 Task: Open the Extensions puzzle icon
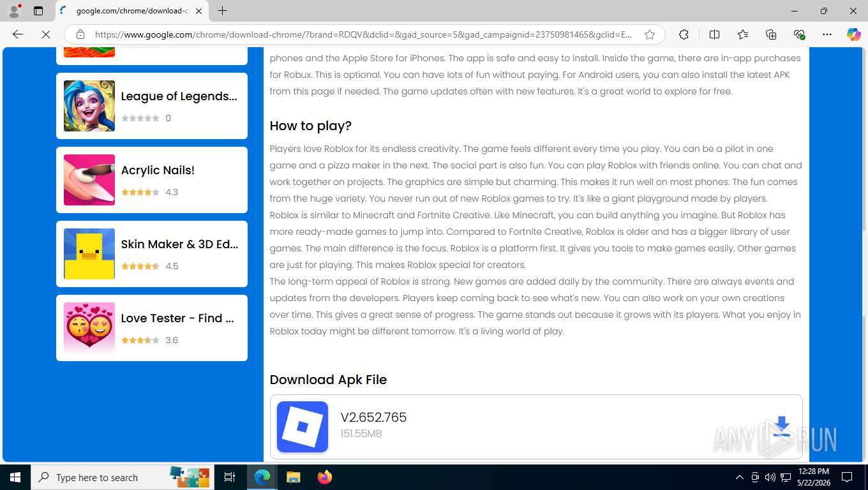tap(684, 34)
